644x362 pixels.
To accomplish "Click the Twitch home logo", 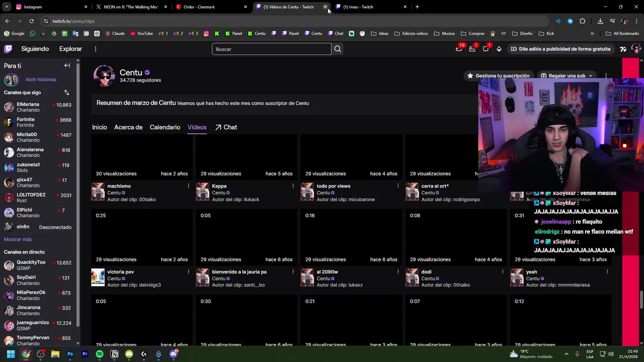I will pos(8,49).
